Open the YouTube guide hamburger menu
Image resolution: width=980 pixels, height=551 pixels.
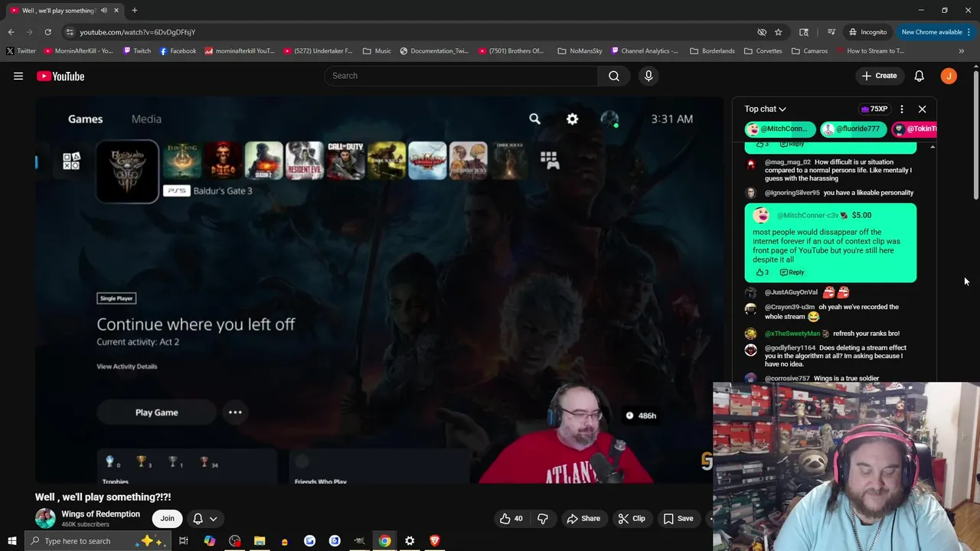pos(18,76)
